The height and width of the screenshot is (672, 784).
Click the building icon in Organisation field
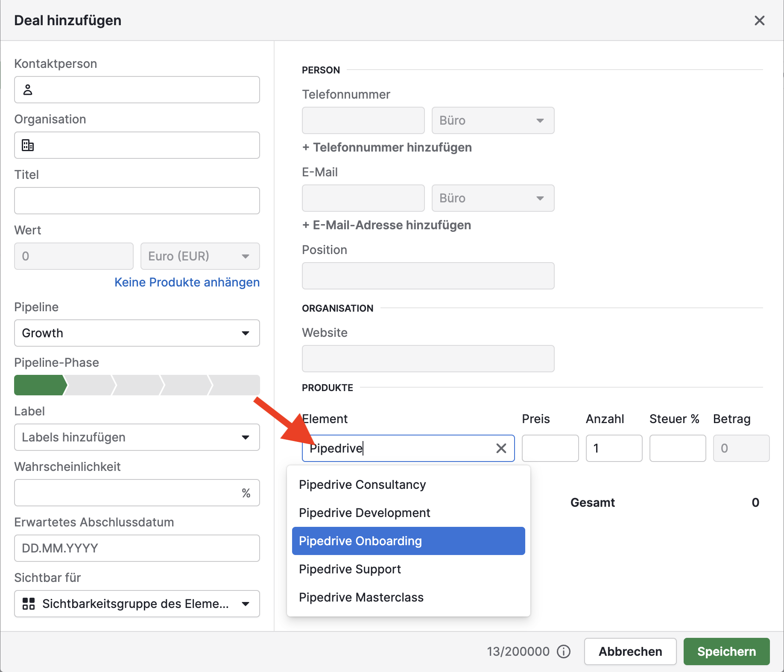point(28,145)
